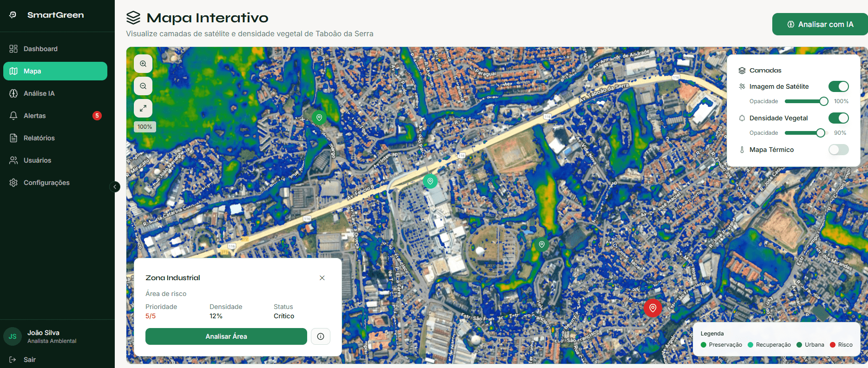Select the green marker on the avenue center
The image size is (868, 368).
click(430, 181)
